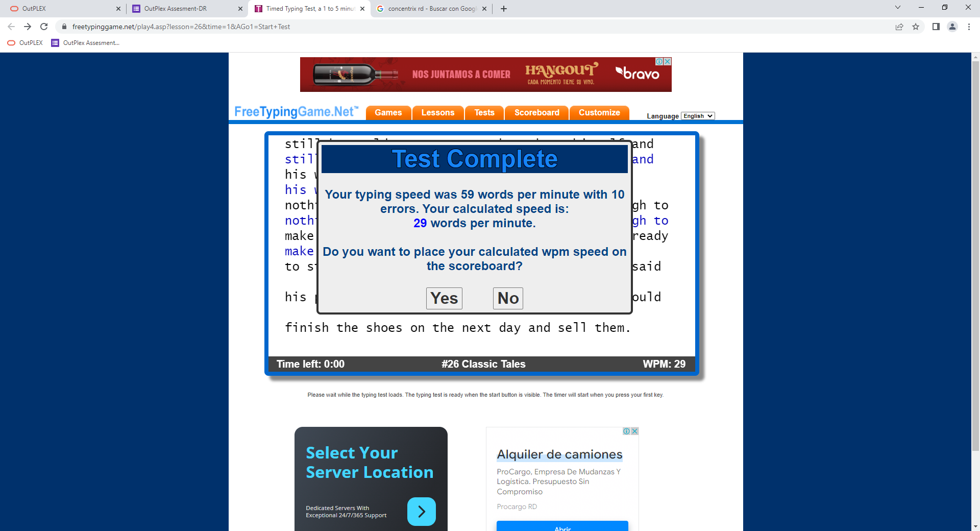Open a new browser tab with plus icon

504,9
